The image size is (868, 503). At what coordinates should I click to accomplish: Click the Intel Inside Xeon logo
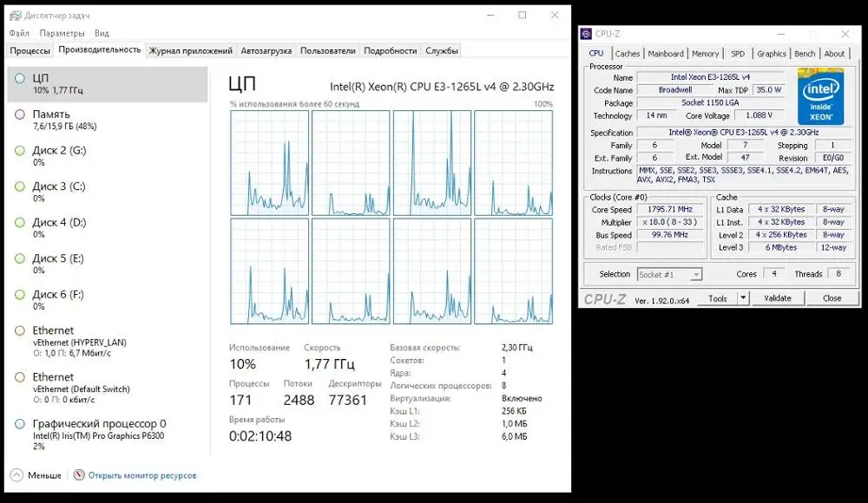pos(820,97)
